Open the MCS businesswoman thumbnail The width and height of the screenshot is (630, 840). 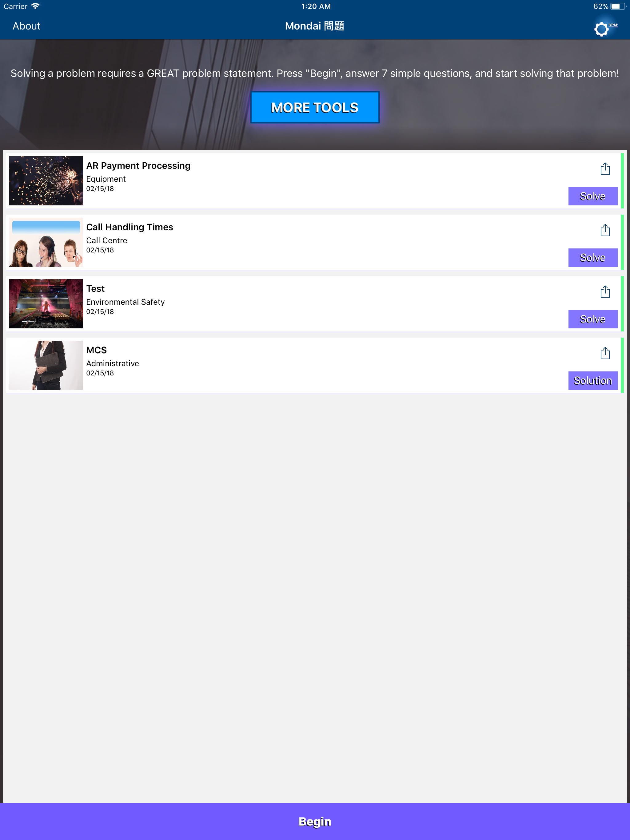[x=46, y=365]
